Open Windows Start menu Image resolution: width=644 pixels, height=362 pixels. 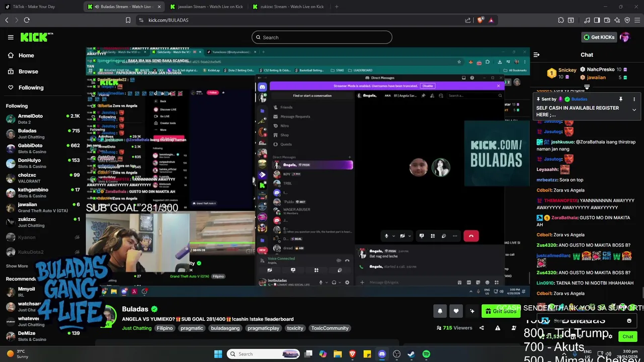tap(218, 354)
